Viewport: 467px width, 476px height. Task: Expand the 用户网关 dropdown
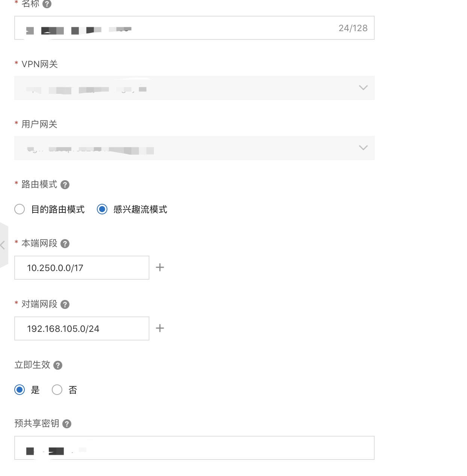(x=194, y=148)
